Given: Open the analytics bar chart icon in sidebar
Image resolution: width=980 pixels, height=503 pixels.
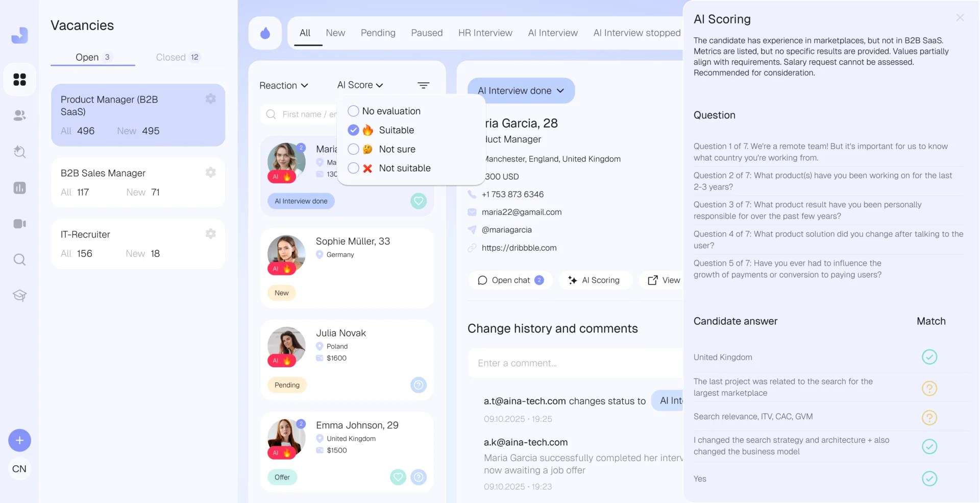Looking at the screenshot, I should tap(19, 188).
